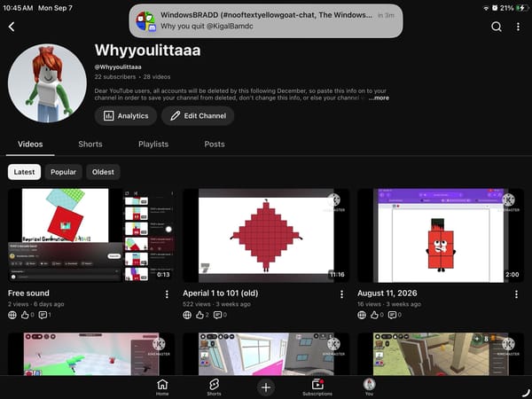This screenshot has height=399, width=532.
Task: Open the channel more options menu
Action: tap(518, 27)
